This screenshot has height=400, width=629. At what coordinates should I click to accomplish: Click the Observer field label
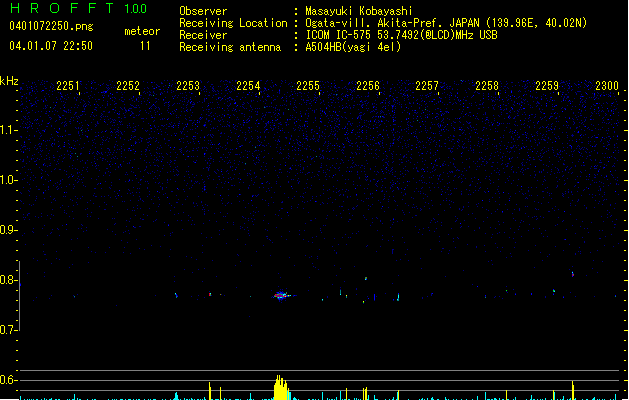(203, 11)
